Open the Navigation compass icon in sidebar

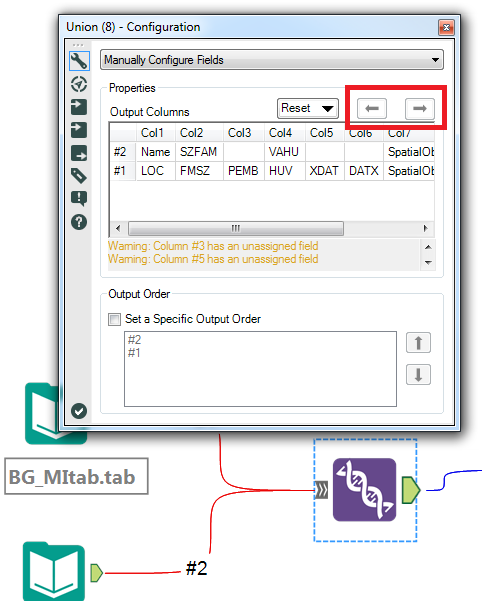pos(79,84)
